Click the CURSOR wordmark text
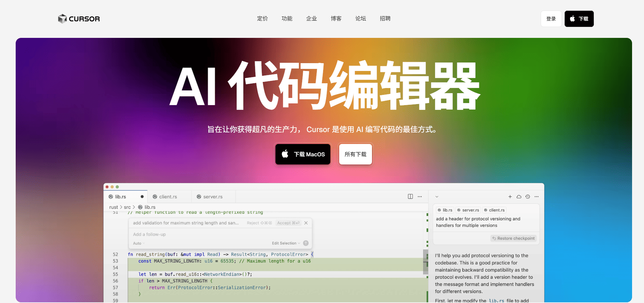The height and width of the screenshot is (303, 644). 84,19
